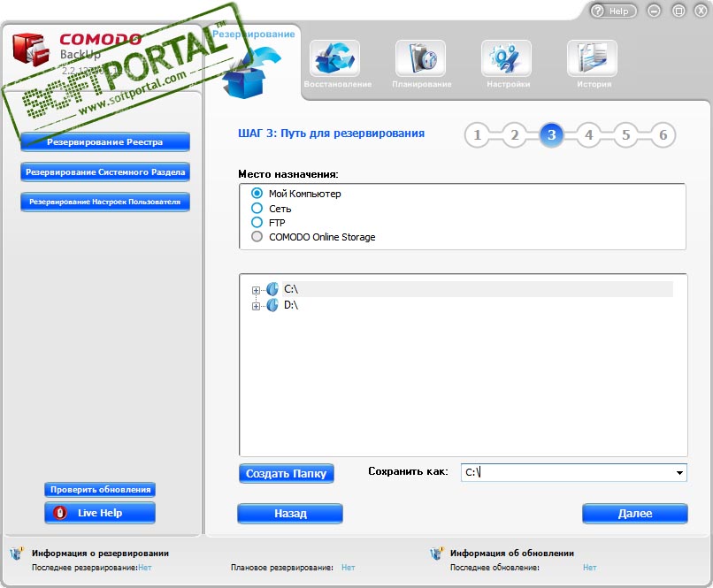The height and width of the screenshot is (588, 713).
Task: Click the Информация об обновлении heading
Action: [x=512, y=553]
